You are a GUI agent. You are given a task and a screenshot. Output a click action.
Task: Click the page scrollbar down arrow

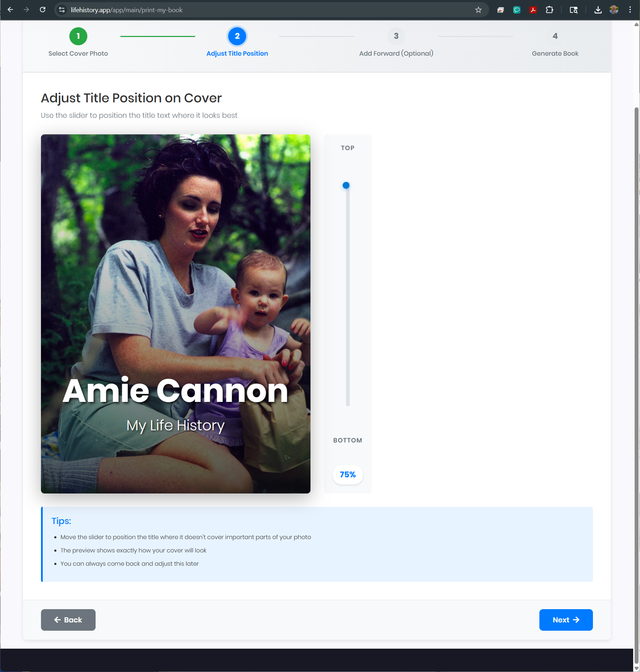pos(636,668)
